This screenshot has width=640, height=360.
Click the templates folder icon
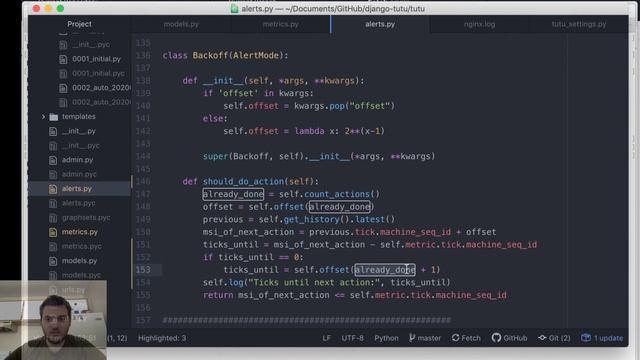point(53,117)
